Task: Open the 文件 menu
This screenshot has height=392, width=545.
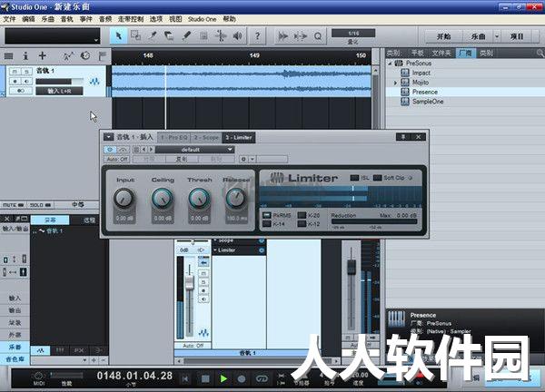Action: click(x=9, y=19)
